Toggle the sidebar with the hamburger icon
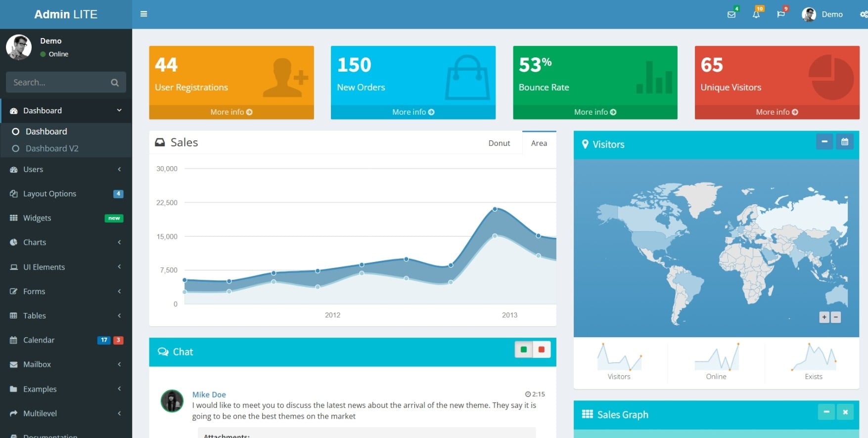 click(x=144, y=14)
